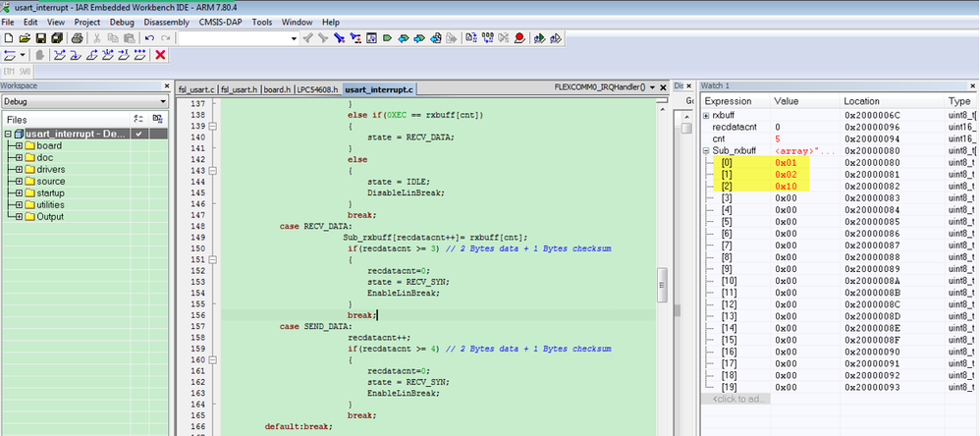Close the Workspace panel
This screenshot has width=980, height=436.
[166, 86]
